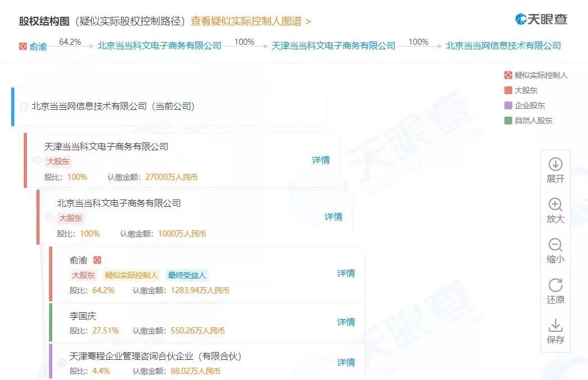Click the 1000万人民币 subscribed amount

tap(182, 234)
